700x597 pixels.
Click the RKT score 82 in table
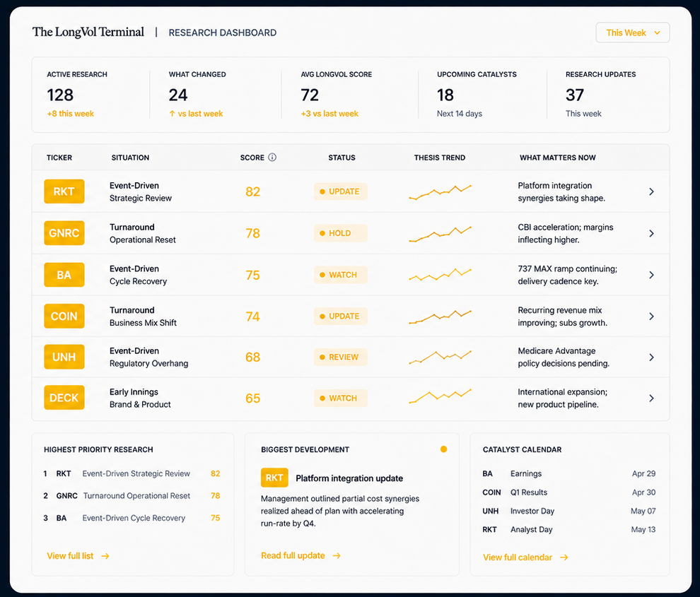(x=252, y=191)
